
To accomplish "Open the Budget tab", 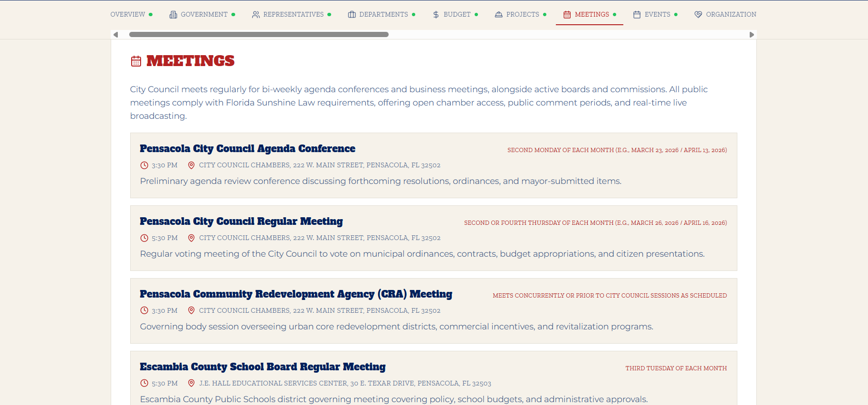I will [x=455, y=14].
